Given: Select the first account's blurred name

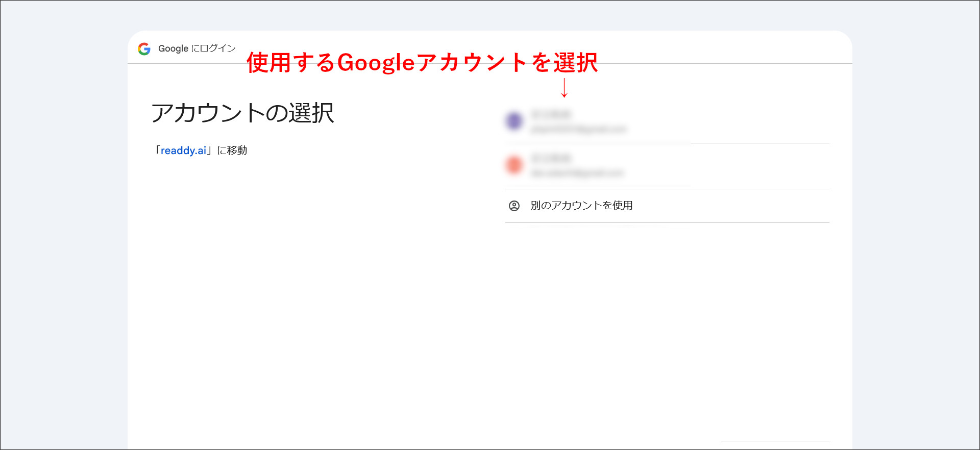Looking at the screenshot, I should [x=551, y=114].
